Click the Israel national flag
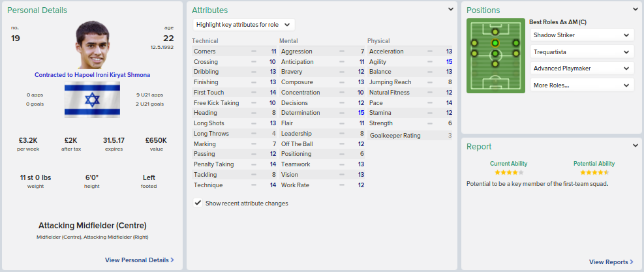 coord(92,100)
